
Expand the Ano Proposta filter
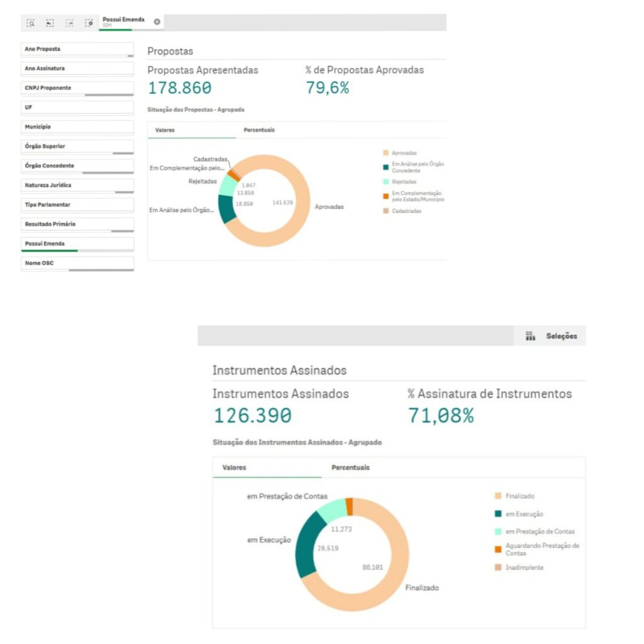(x=77, y=49)
